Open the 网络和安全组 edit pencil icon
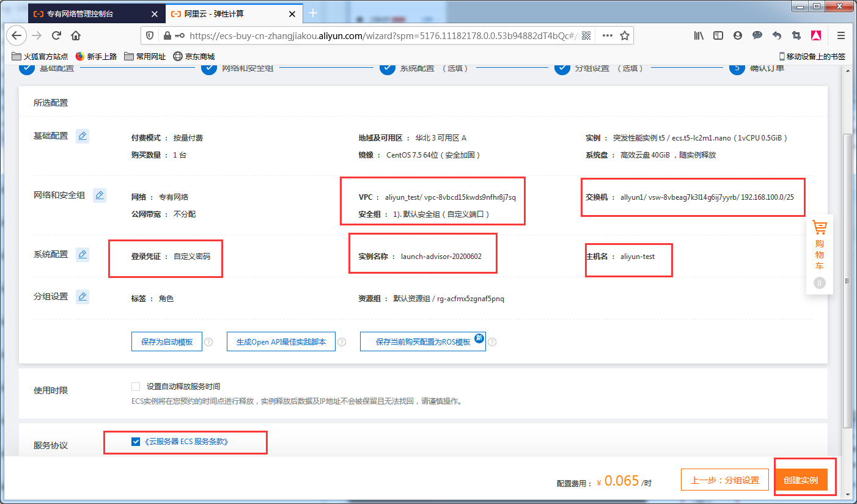 tap(99, 195)
